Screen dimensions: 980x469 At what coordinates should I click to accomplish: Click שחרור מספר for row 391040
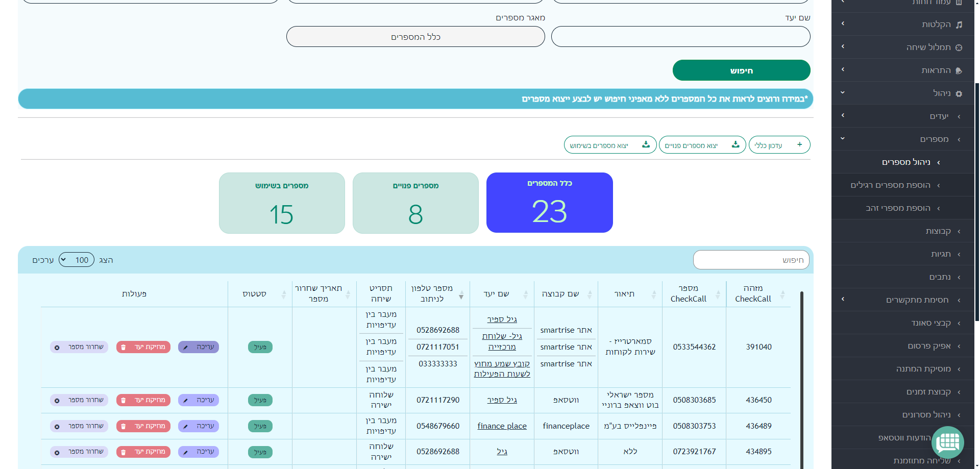(79, 347)
